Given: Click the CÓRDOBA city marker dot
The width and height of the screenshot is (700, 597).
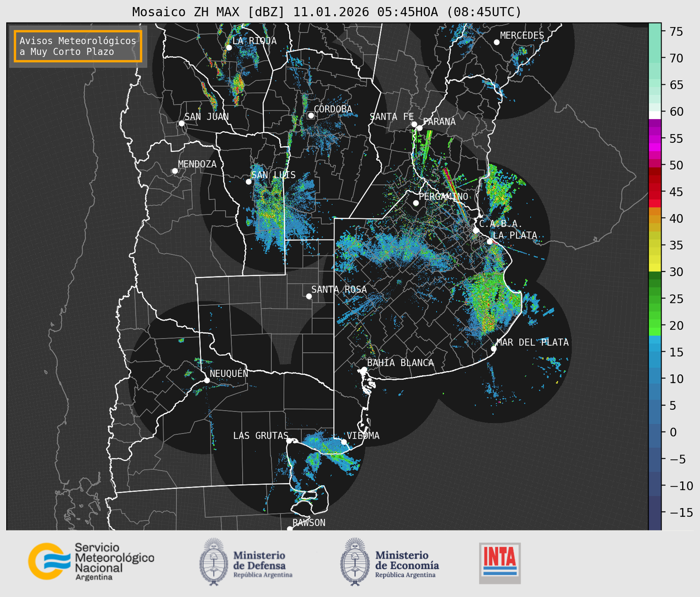Looking at the screenshot, I should click(x=311, y=115).
